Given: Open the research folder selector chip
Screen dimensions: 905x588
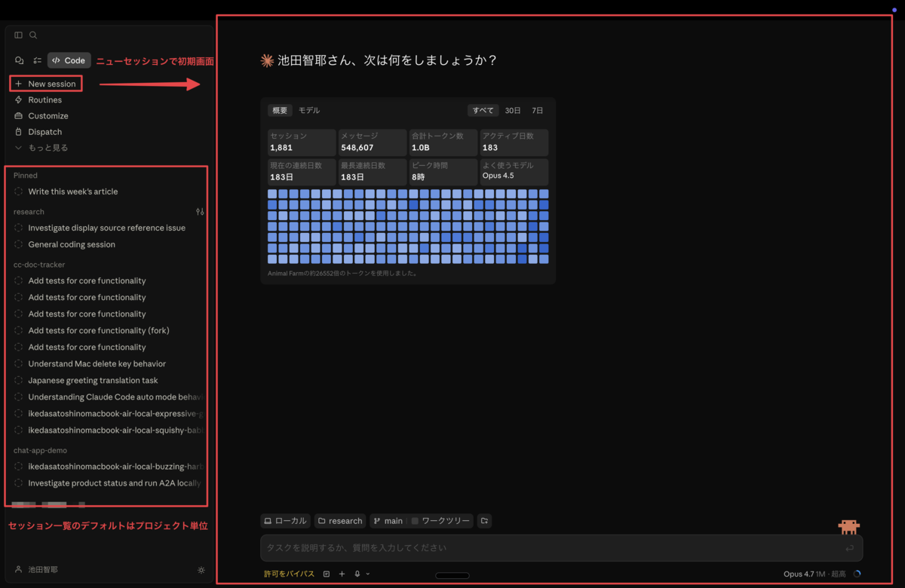Looking at the screenshot, I should click(340, 521).
